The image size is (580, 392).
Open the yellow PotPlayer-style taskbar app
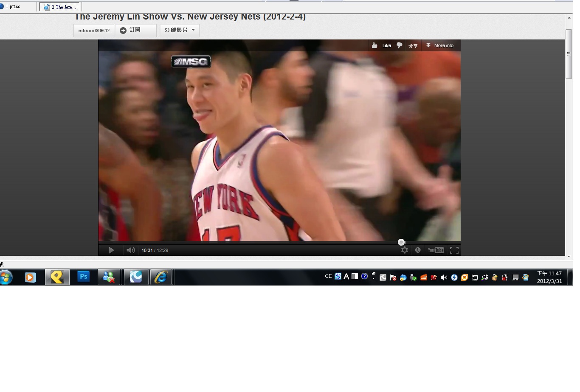(x=57, y=277)
